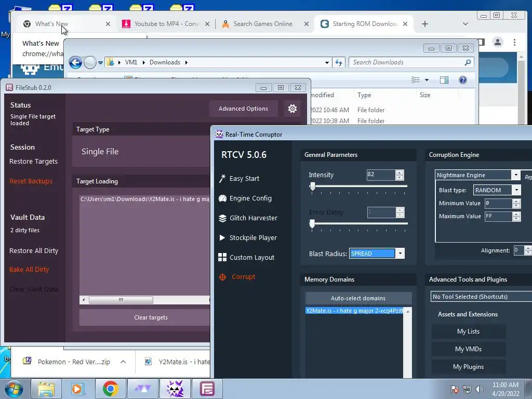Open Chrome tab search chevron
This screenshot has height=399, width=532.
click(465, 24)
